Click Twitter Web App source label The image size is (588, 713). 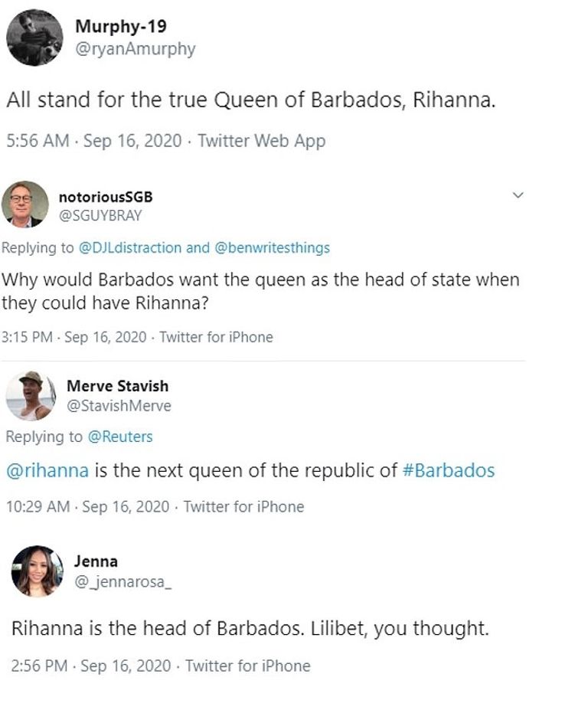[261, 141]
